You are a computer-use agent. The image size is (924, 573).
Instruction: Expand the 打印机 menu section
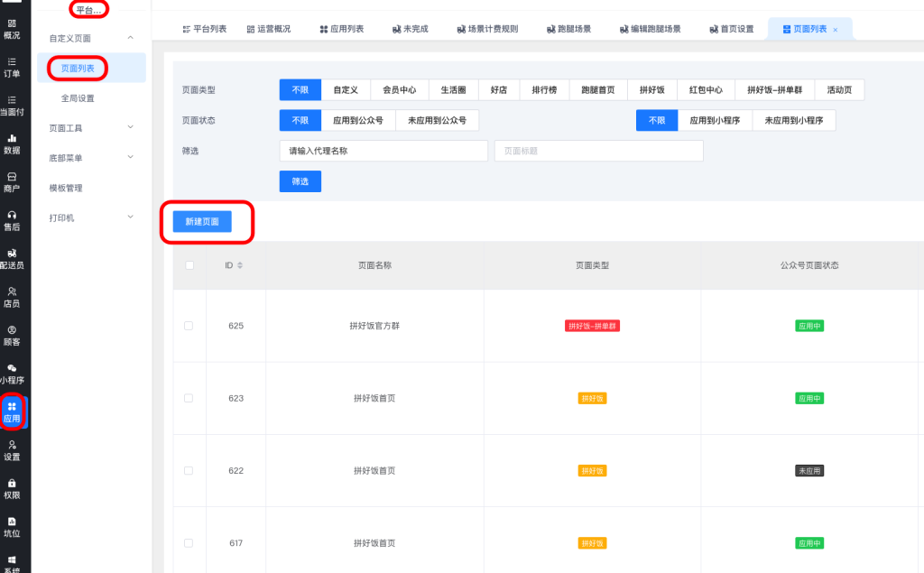pos(131,217)
